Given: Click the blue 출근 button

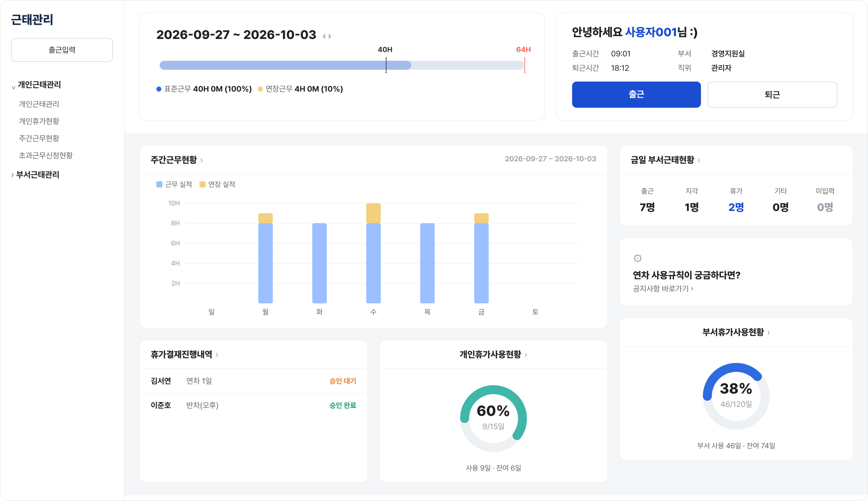Looking at the screenshot, I should point(636,95).
